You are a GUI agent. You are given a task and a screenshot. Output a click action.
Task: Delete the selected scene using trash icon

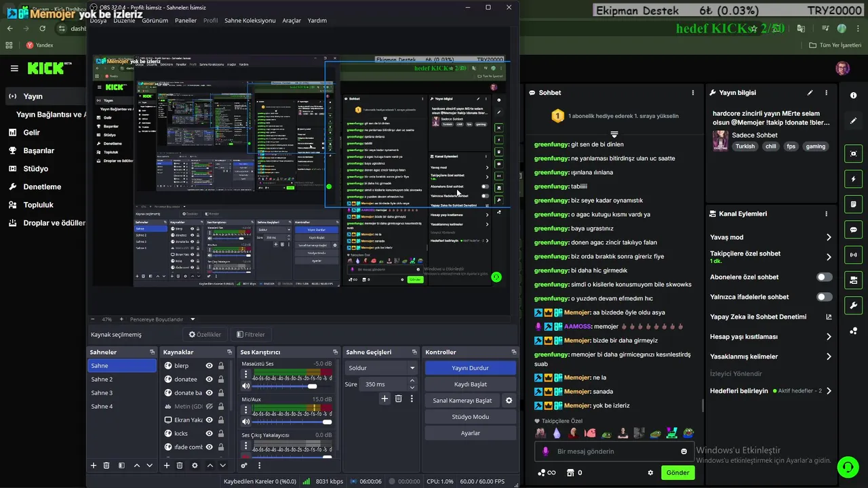coord(106,466)
